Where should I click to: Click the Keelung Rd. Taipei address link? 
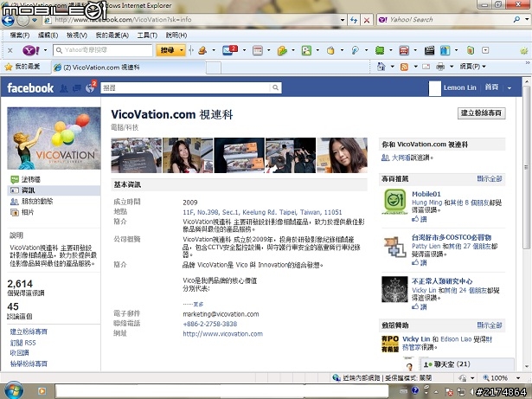pos(262,212)
